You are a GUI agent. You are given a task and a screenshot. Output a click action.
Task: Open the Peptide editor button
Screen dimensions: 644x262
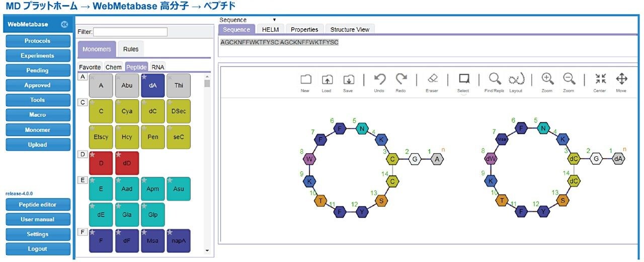37,205
